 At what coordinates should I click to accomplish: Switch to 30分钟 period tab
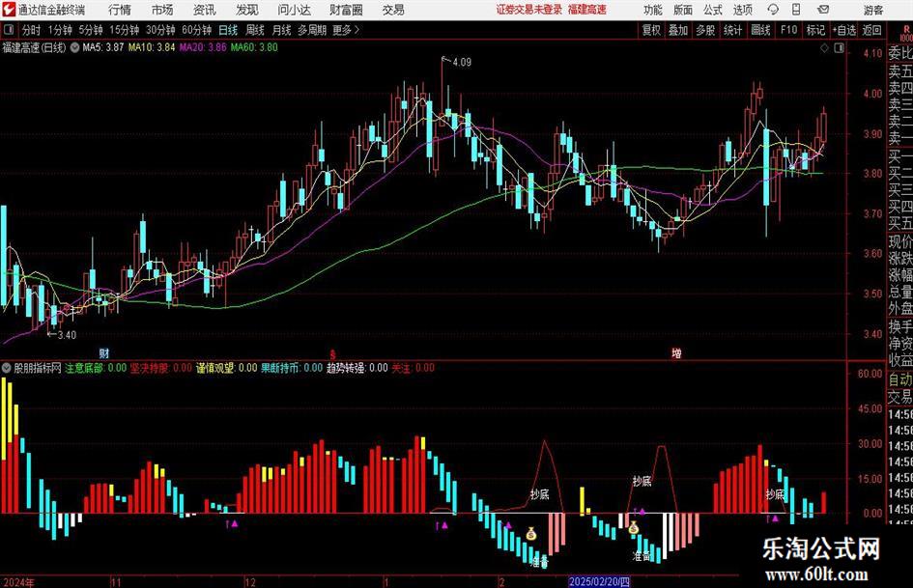[x=160, y=30]
